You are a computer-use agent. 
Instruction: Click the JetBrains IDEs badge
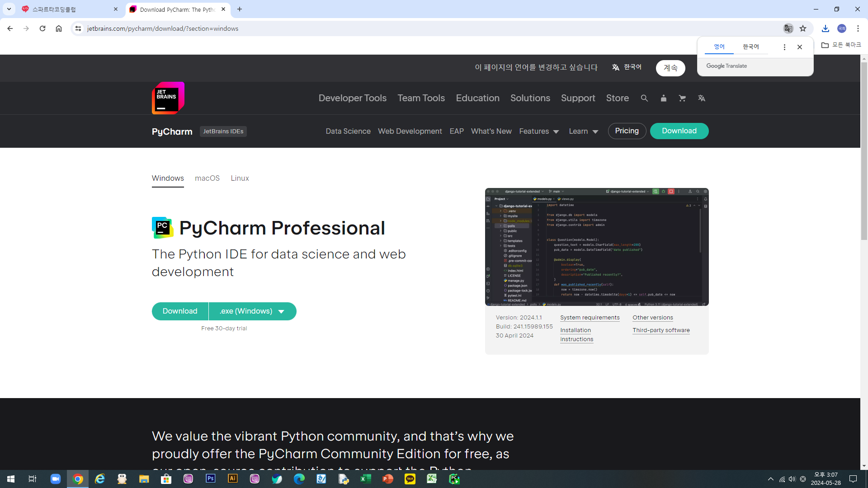tap(223, 131)
